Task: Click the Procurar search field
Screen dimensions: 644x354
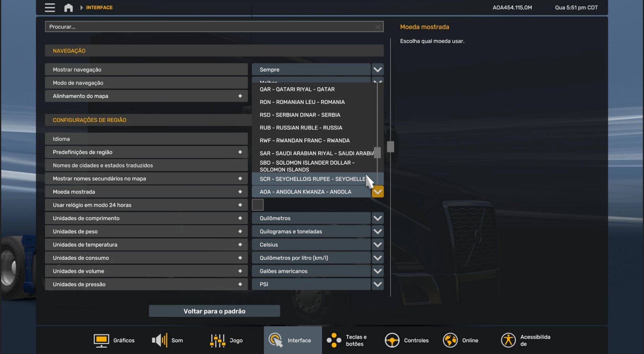Action: [x=209, y=27]
